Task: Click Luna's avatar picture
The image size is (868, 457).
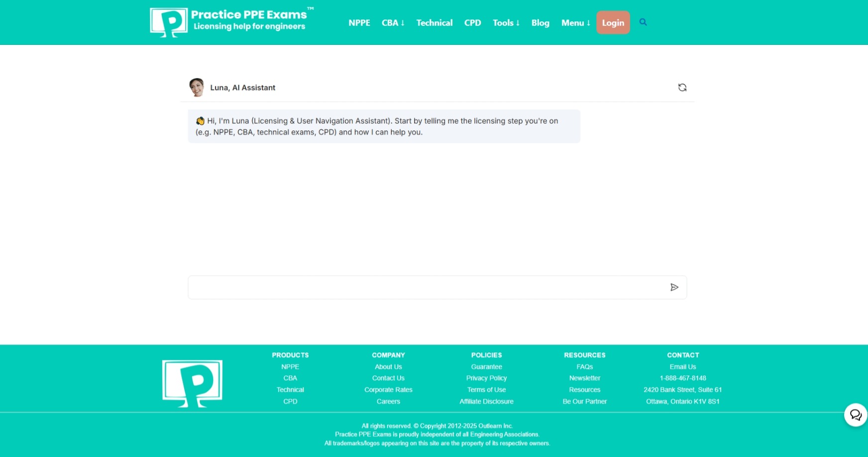Action: pos(197,88)
